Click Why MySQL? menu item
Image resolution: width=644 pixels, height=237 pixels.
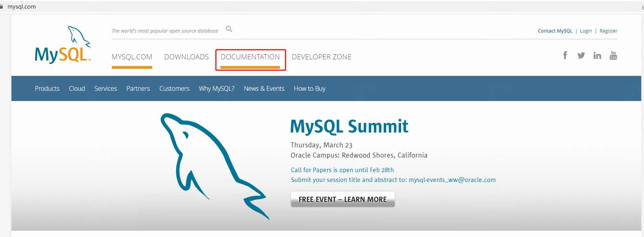click(x=217, y=88)
